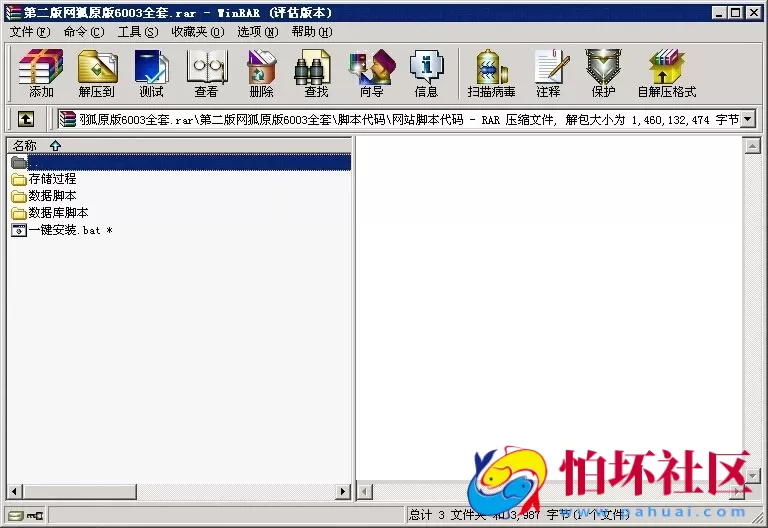Viewport: 768px width, 528px height.
Task: Open the 命令(C) menu
Action: [x=84, y=32]
